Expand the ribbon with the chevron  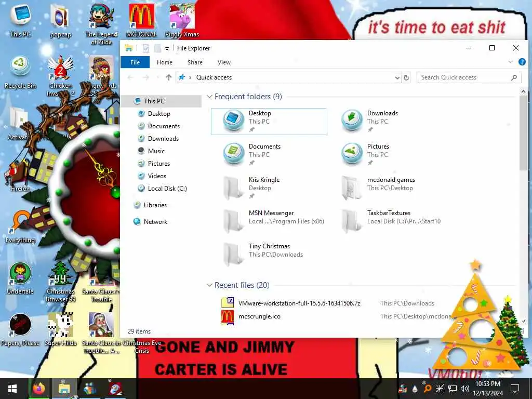510,62
